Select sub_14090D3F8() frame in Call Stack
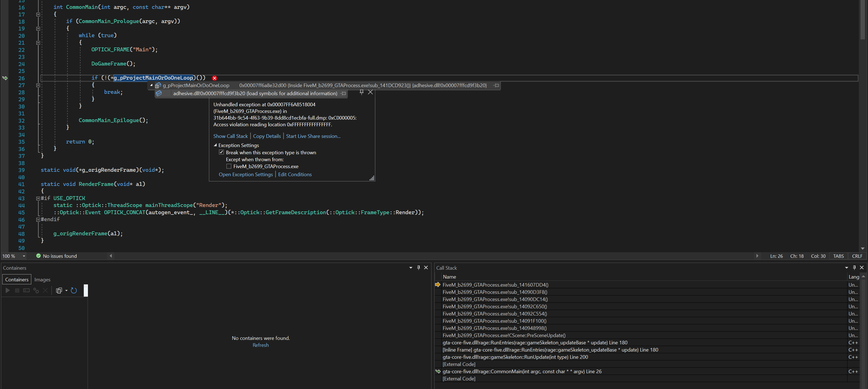Image resolution: width=868 pixels, height=389 pixels. 644,292
